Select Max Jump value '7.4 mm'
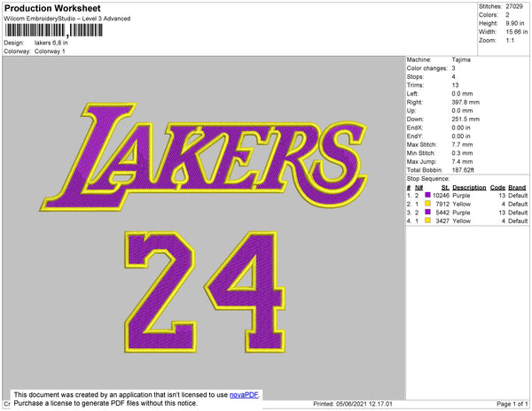This screenshot has height=411, width=532. click(x=462, y=161)
